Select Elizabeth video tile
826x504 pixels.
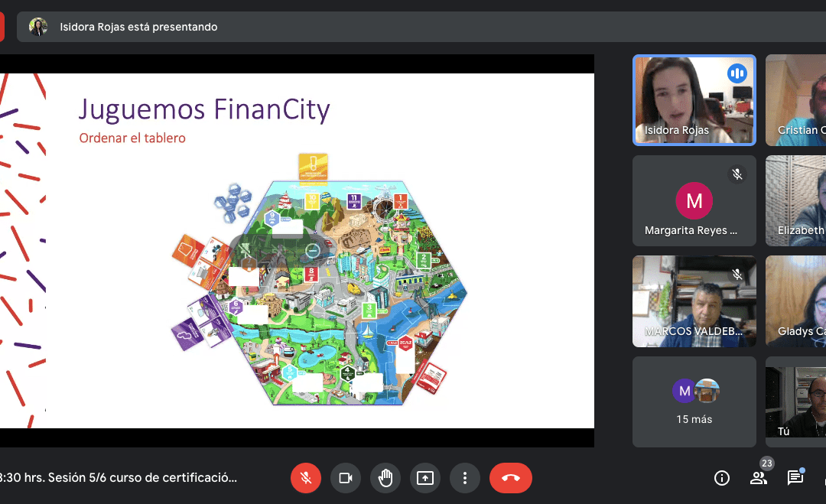click(x=796, y=200)
